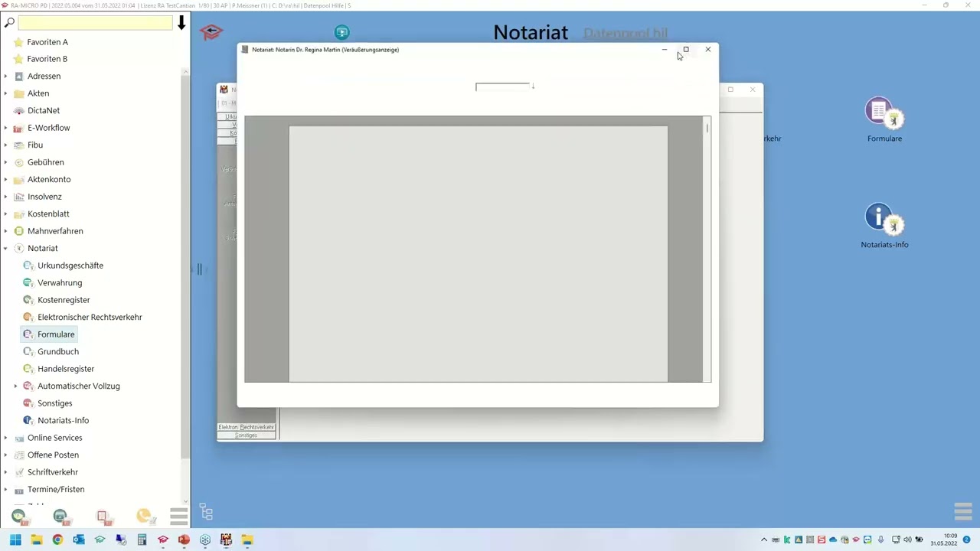Select the highlighted Formulare tree item
The width and height of the screenshot is (980, 551).
(x=48, y=334)
